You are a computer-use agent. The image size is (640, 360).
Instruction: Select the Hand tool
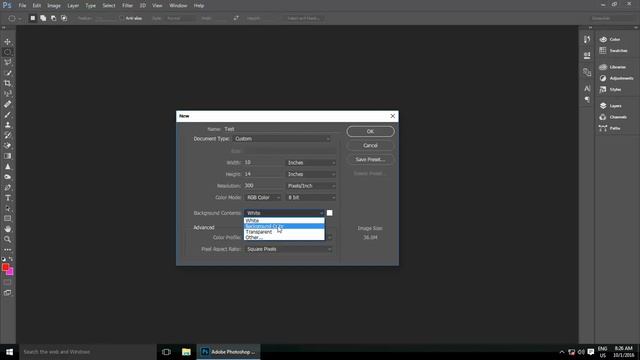pos(7,229)
